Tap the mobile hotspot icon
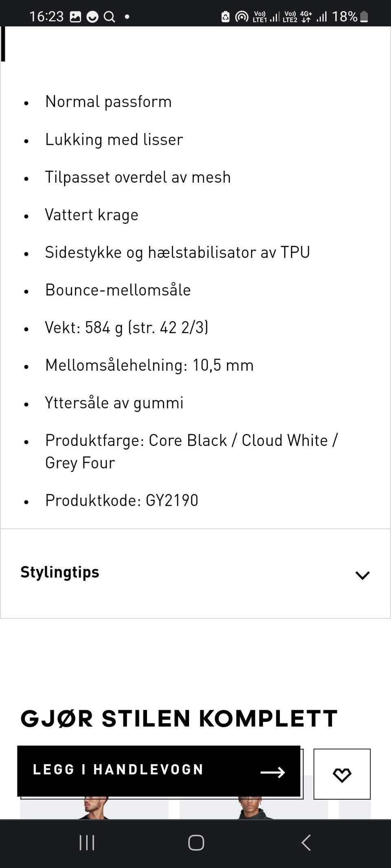 (242, 16)
